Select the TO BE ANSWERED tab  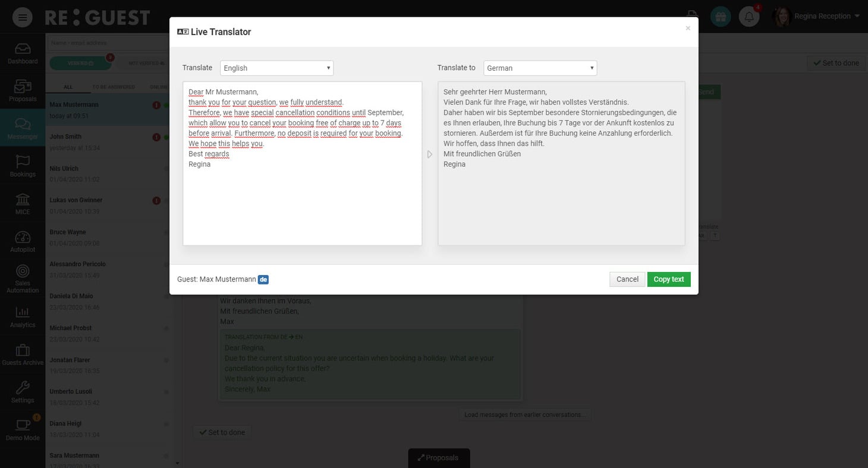(114, 87)
